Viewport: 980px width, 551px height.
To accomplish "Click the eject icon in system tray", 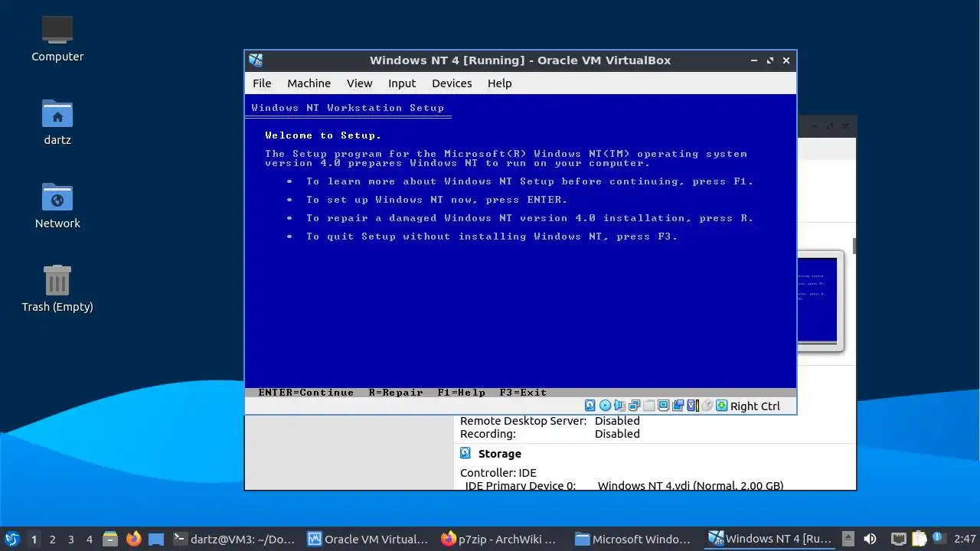I will 848,539.
